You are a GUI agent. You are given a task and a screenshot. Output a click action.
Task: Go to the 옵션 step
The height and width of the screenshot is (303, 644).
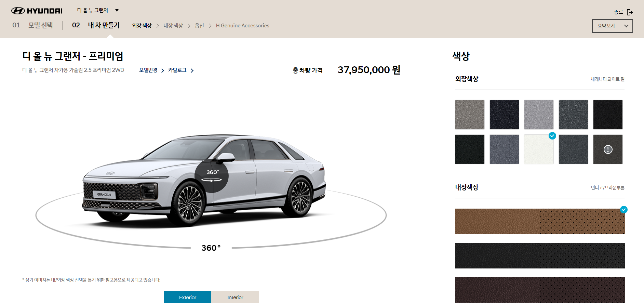pyautogui.click(x=199, y=26)
